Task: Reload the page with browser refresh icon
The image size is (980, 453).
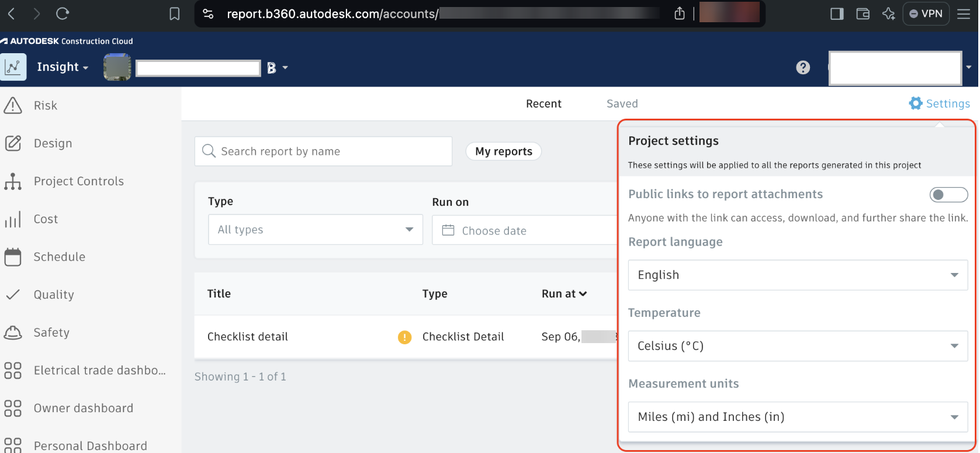Action: coord(62,13)
